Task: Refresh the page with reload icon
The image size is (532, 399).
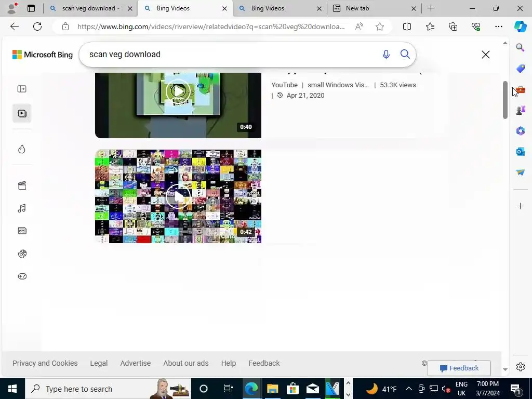Action: click(x=37, y=26)
